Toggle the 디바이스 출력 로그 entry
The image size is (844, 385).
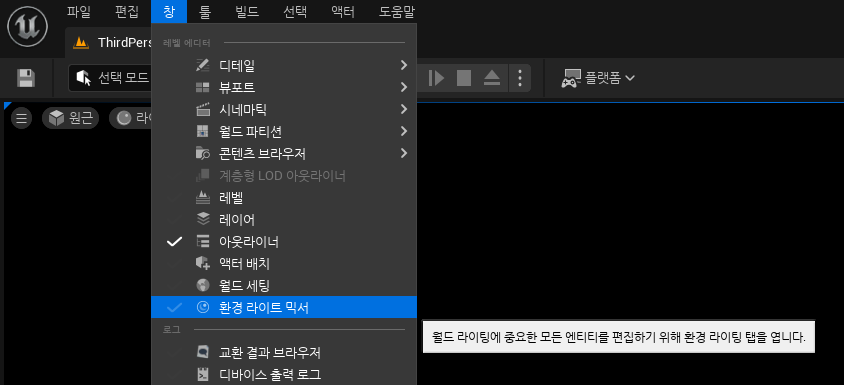pyautogui.click(x=284, y=374)
